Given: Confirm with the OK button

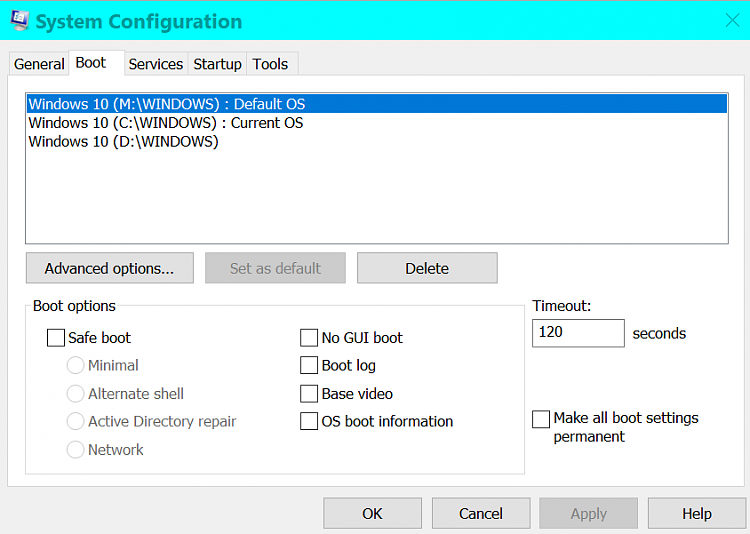Looking at the screenshot, I should click(372, 513).
